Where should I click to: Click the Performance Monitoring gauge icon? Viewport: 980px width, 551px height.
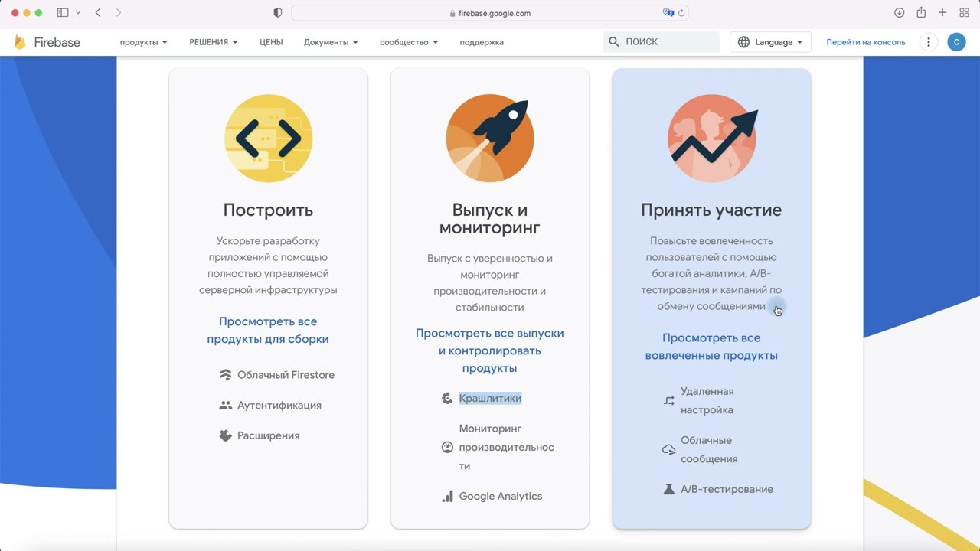(447, 447)
